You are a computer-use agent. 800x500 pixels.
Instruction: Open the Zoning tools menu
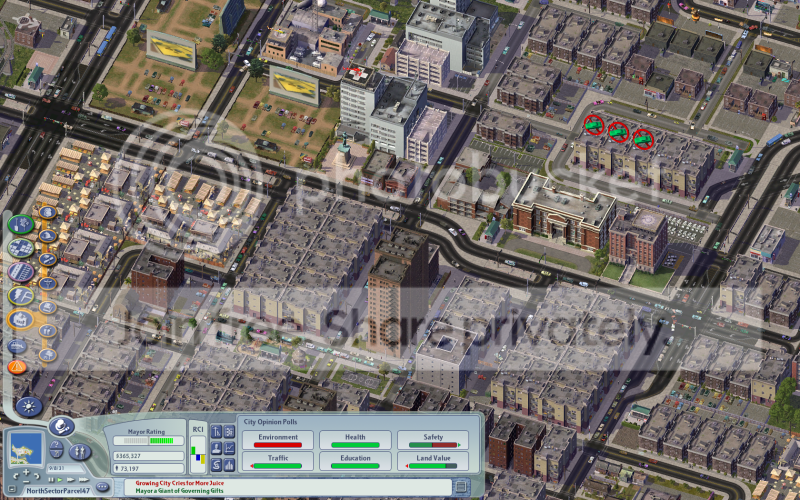point(20,248)
